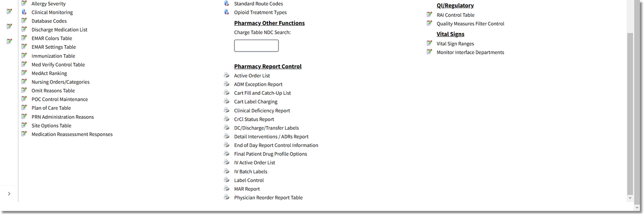This screenshot has width=644, height=215.
Task: Open EMAR Settings Table
Action: pyautogui.click(x=53, y=47)
